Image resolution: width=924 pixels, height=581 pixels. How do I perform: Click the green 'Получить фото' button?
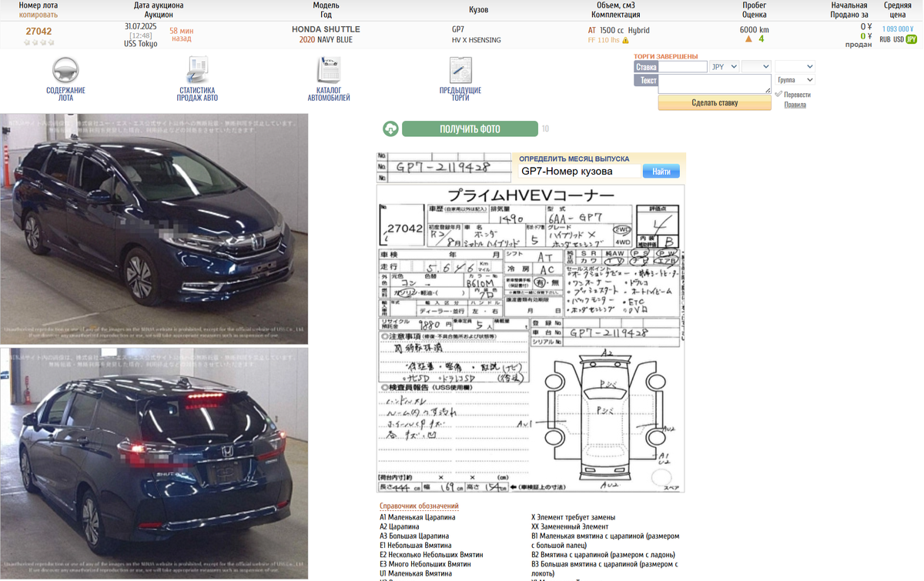click(x=470, y=129)
